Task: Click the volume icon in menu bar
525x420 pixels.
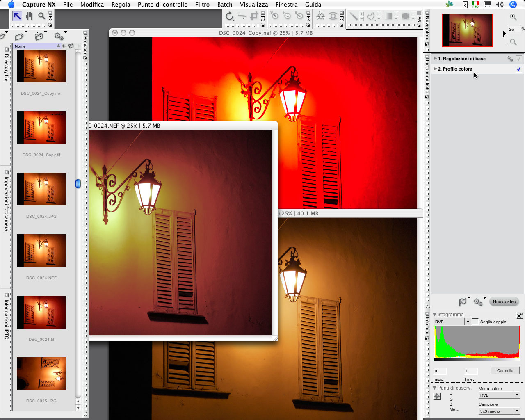Action: (500, 5)
